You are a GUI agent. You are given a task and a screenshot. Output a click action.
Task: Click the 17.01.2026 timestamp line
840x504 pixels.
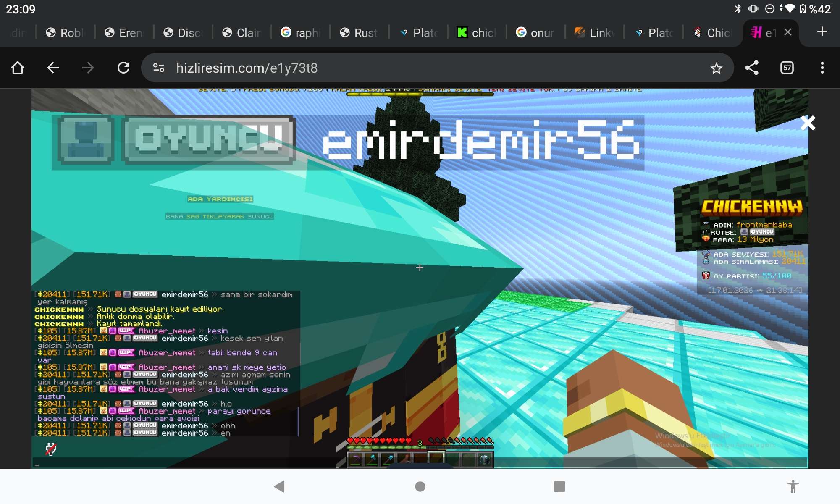pyautogui.click(x=755, y=290)
